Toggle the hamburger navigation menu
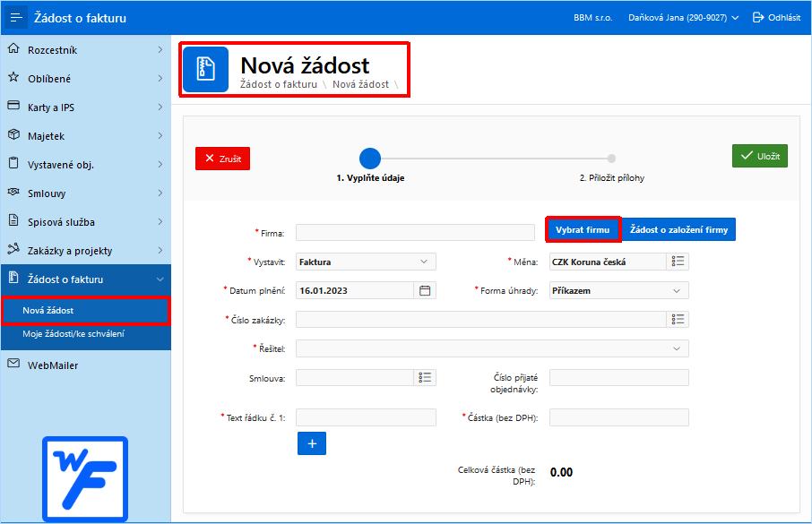 [x=16, y=18]
